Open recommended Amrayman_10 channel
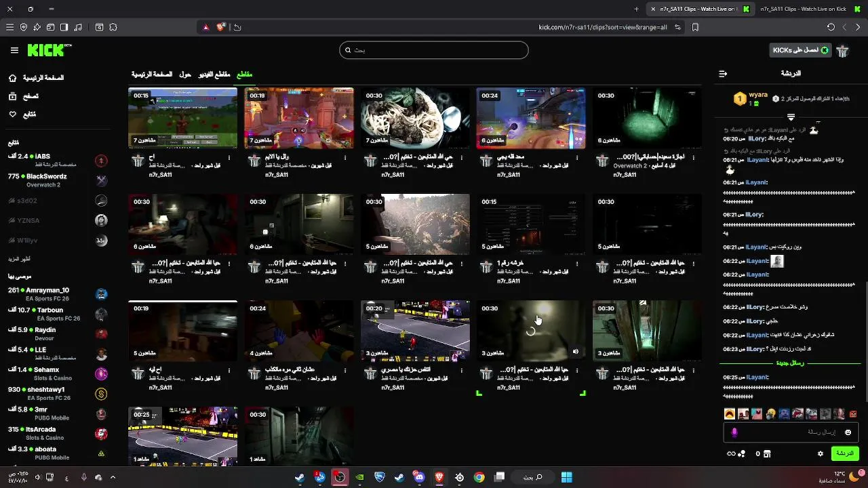This screenshot has height=488, width=868. click(x=58, y=294)
